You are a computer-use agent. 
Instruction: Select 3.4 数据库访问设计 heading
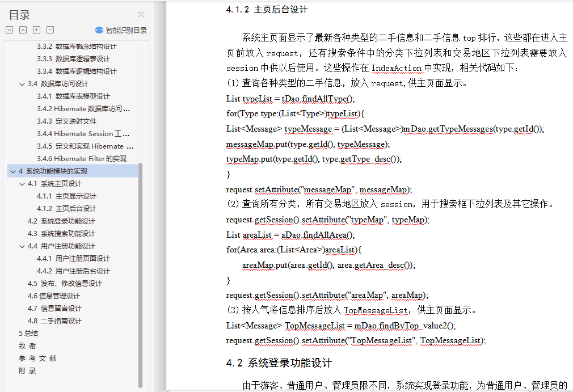58,84
